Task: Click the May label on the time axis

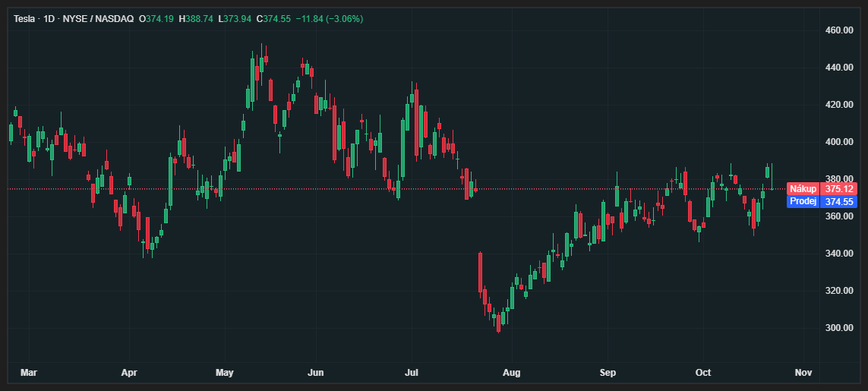Action: tap(224, 373)
